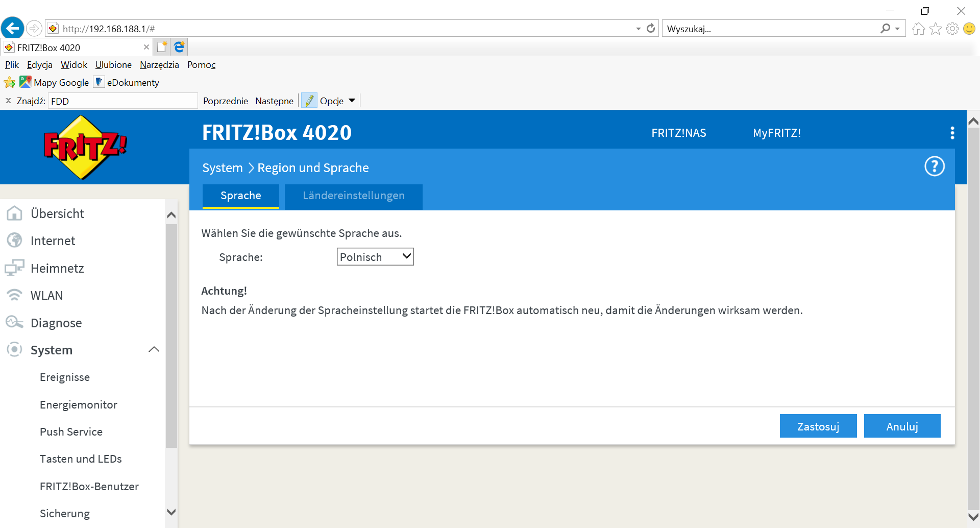Image resolution: width=980 pixels, height=528 pixels.
Task: Click the Internet globe icon
Action: tap(14, 240)
